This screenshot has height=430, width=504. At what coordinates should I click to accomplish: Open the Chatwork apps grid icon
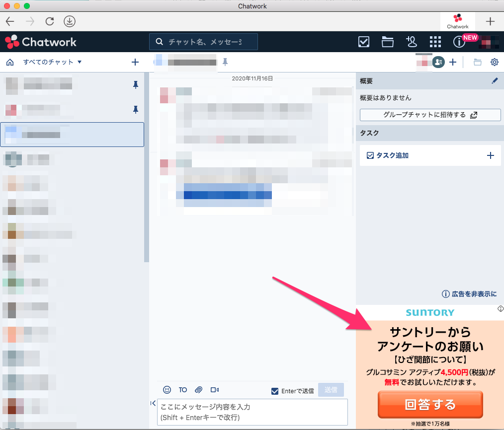coord(435,42)
